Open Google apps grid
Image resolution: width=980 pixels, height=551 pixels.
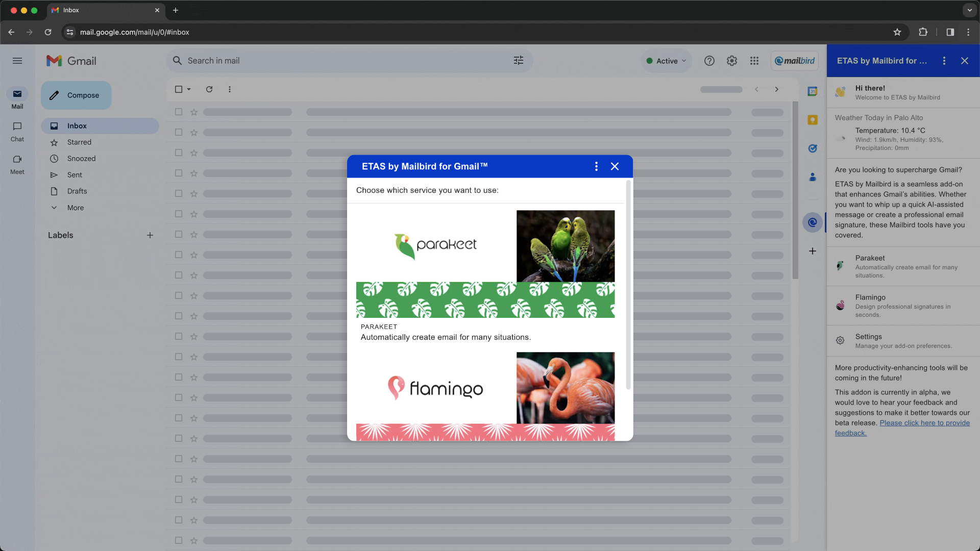coord(754,61)
